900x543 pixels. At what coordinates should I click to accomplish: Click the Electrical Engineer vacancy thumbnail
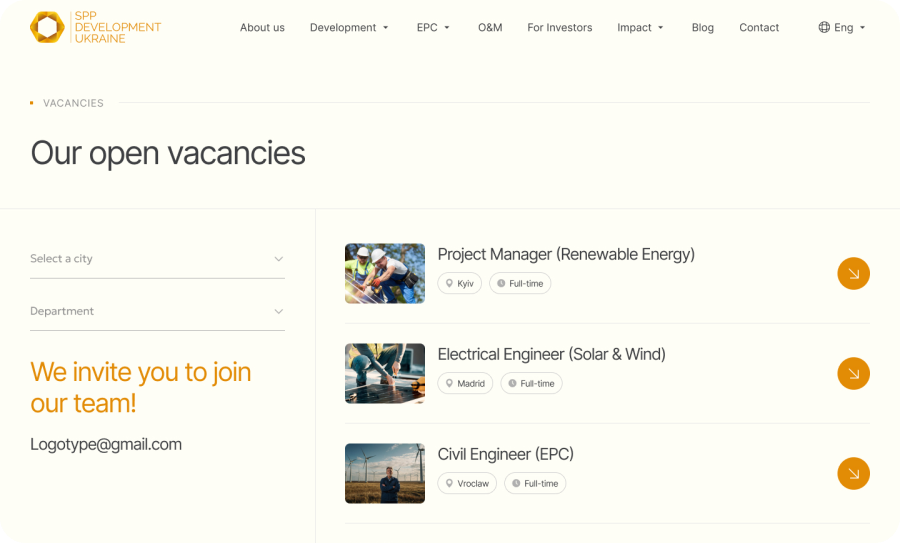coord(385,374)
